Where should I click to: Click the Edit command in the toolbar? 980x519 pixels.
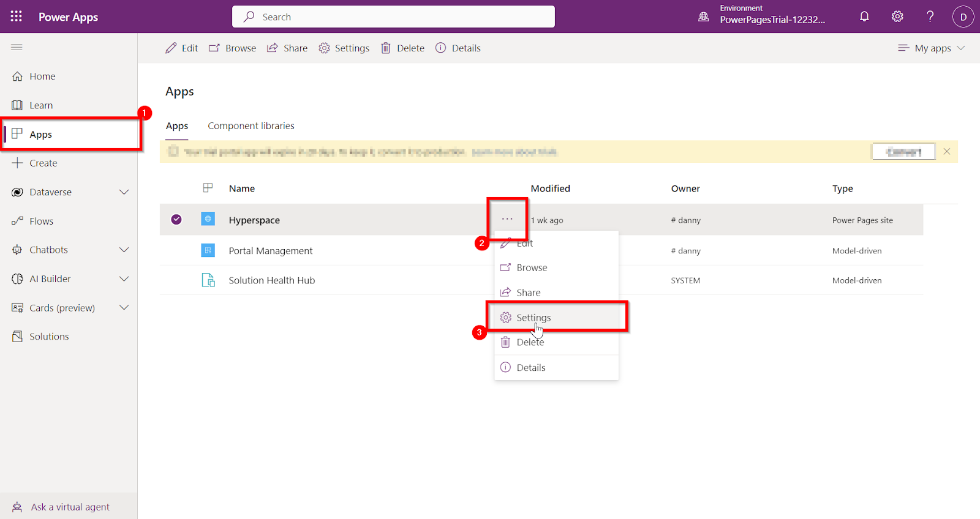click(x=182, y=48)
